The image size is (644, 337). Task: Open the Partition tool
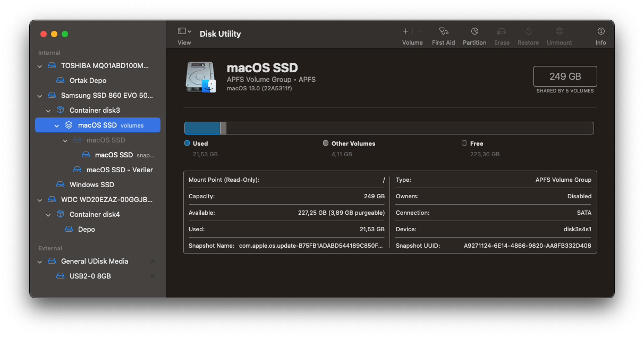[474, 31]
